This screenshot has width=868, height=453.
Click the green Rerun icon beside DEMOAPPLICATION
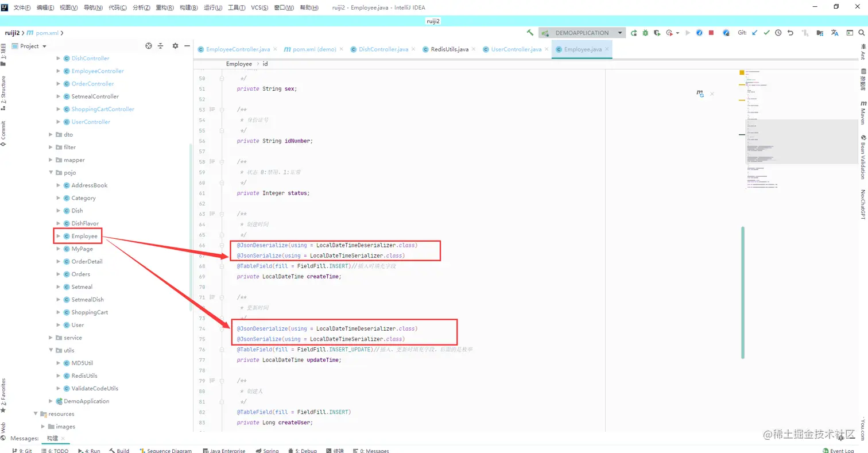click(634, 33)
